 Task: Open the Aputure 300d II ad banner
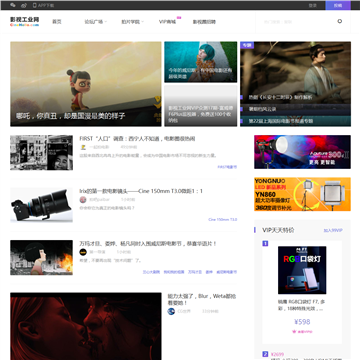point(302,152)
